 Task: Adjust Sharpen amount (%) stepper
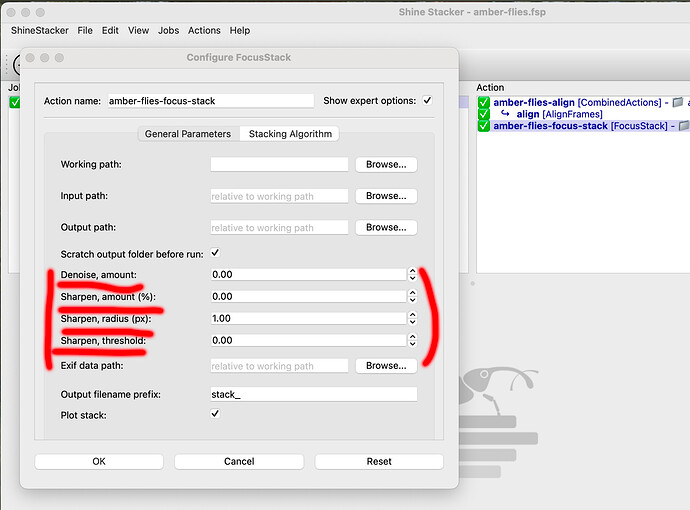pos(412,296)
